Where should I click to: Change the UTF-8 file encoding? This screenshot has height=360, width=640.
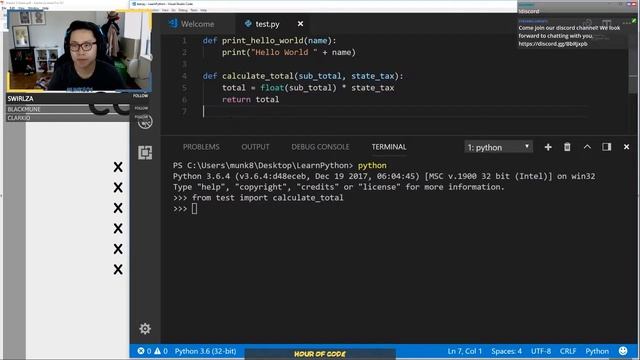[x=541, y=351]
